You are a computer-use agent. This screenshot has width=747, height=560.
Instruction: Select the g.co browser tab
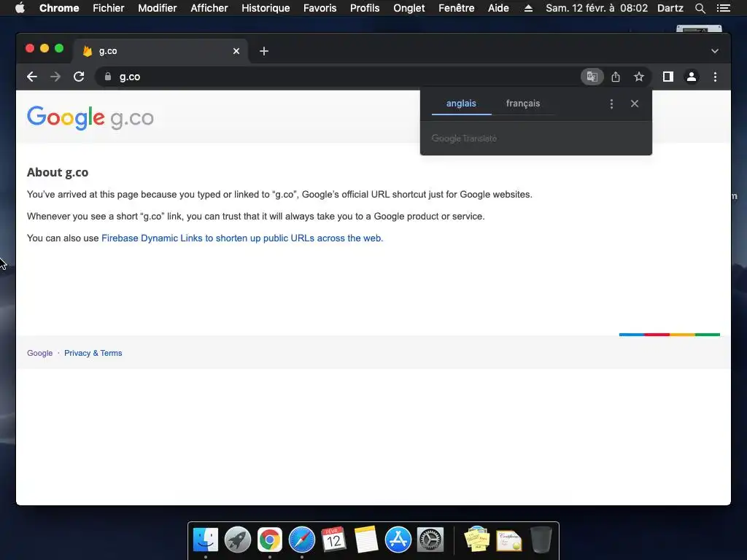tap(160, 51)
